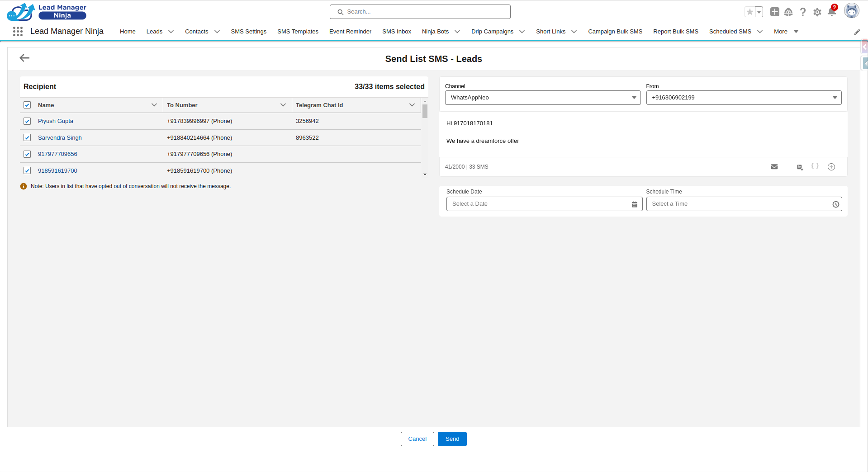
Task: Click the search magnifier icon
Action: 340,12
